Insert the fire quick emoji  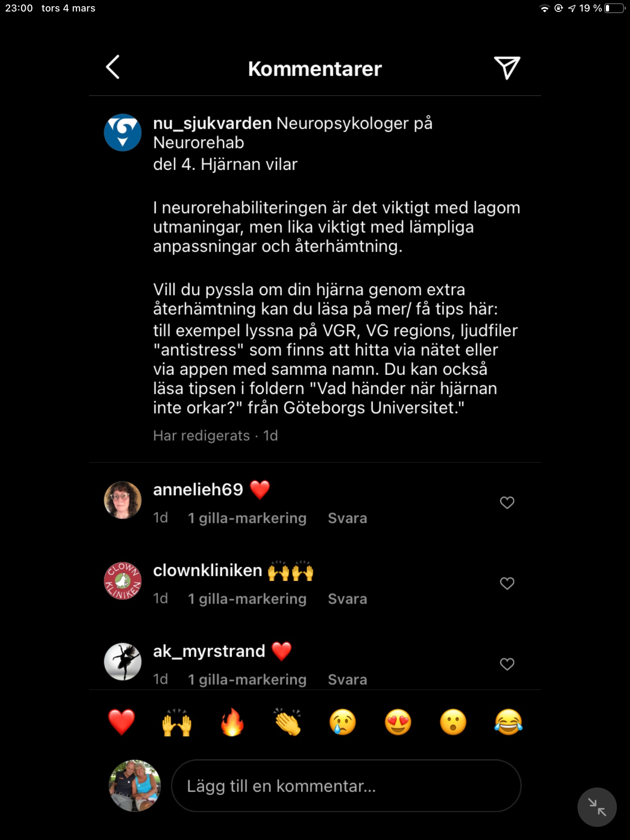coord(232,722)
